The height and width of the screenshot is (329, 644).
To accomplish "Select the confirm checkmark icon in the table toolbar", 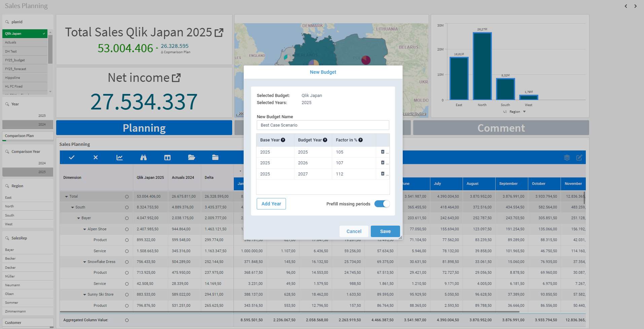I will pyautogui.click(x=72, y=157).
